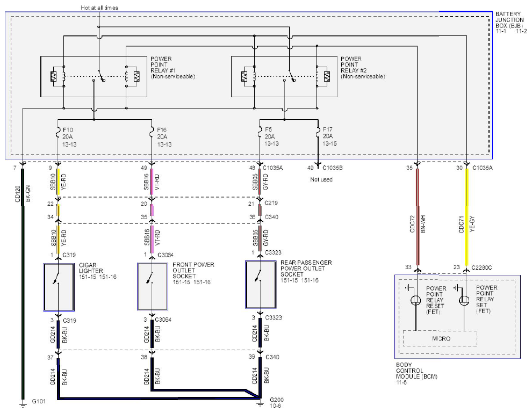
Task: Click the switch contact inside Power Point Relay #1
Action: pos(101,76)
